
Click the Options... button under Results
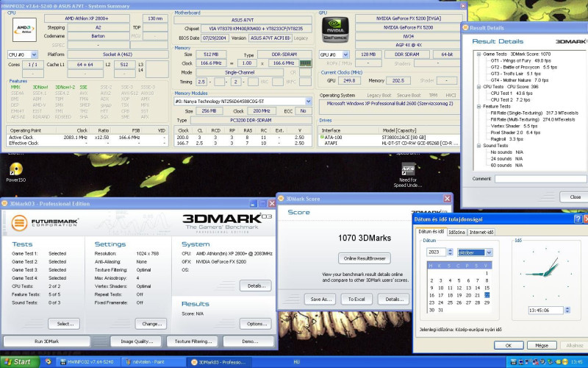point(256,324)
